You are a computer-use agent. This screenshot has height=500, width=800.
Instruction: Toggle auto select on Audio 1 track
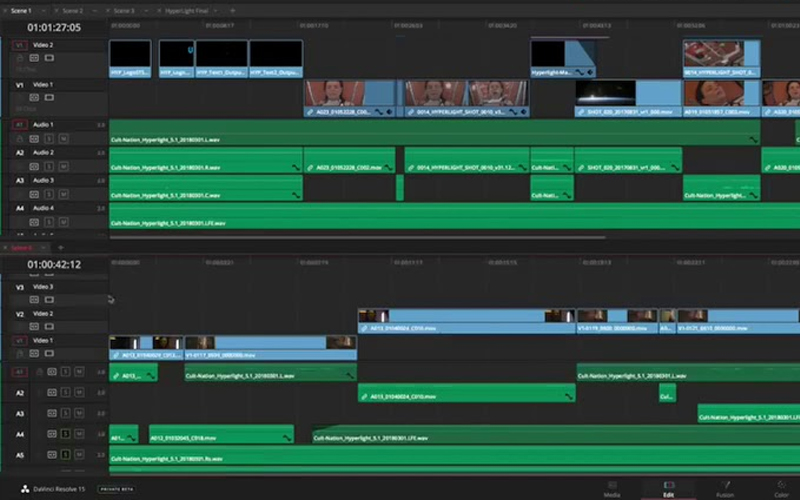pyautogui.click(x=34, y=139)
